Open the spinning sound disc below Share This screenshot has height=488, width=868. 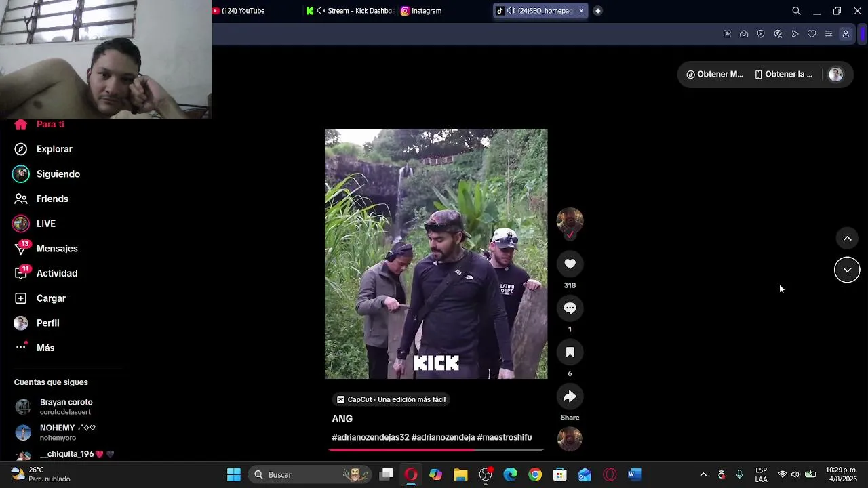570,439
